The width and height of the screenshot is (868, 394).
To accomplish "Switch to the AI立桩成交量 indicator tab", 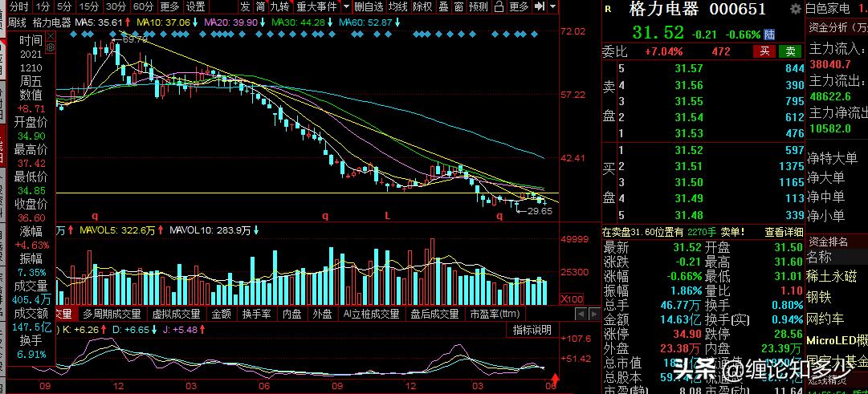I will [x=371, y=314].
